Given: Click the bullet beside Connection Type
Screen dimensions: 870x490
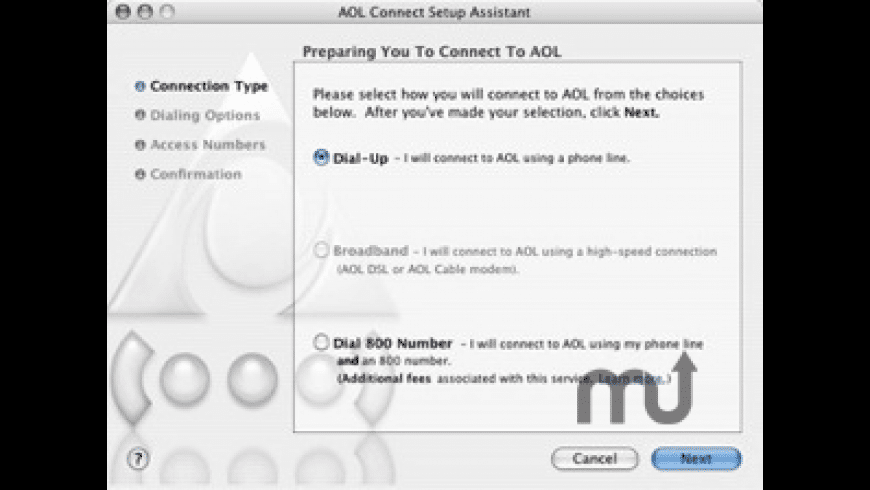Looking at the screenshot, I should pos(140,86).
